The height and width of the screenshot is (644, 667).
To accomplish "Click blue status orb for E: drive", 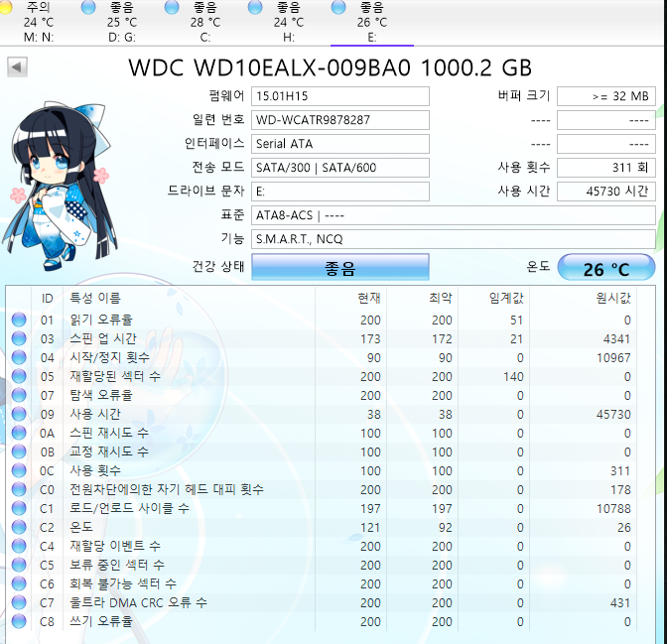I will [x=338, y=7].
